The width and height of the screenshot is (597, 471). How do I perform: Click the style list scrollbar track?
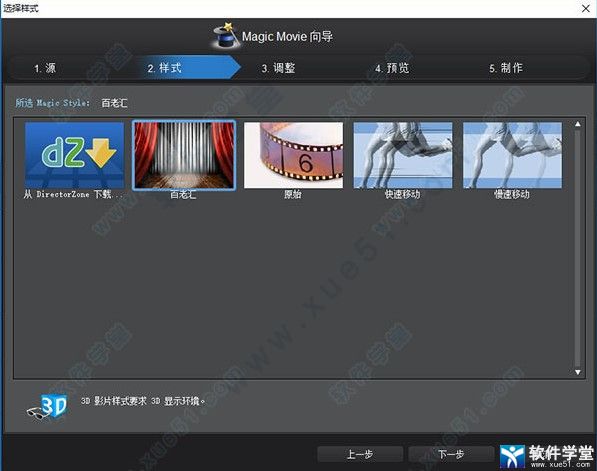(578, 248)
